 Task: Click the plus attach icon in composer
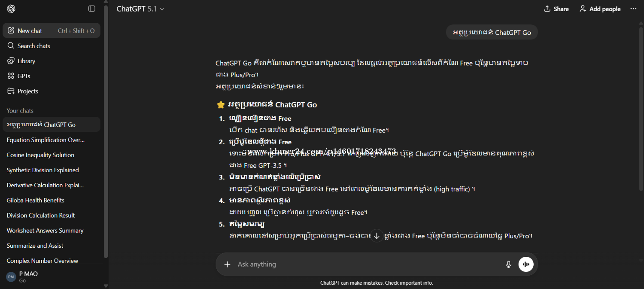tap(228, 265)
